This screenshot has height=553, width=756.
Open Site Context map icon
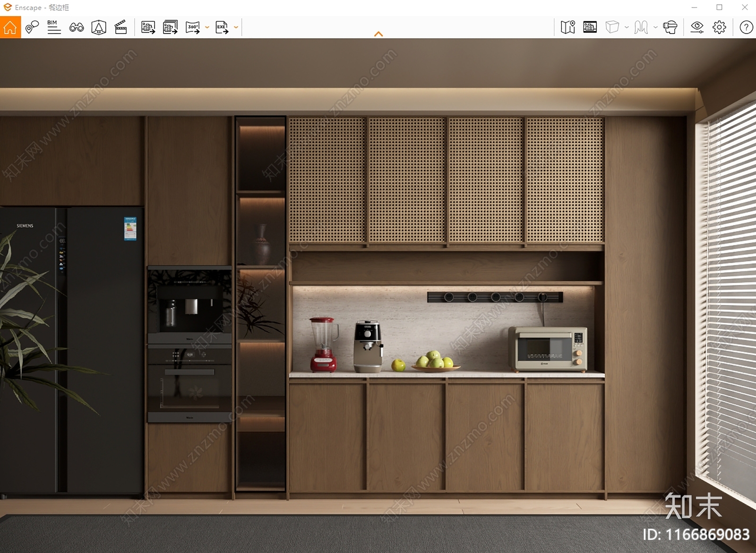[568, 27]
